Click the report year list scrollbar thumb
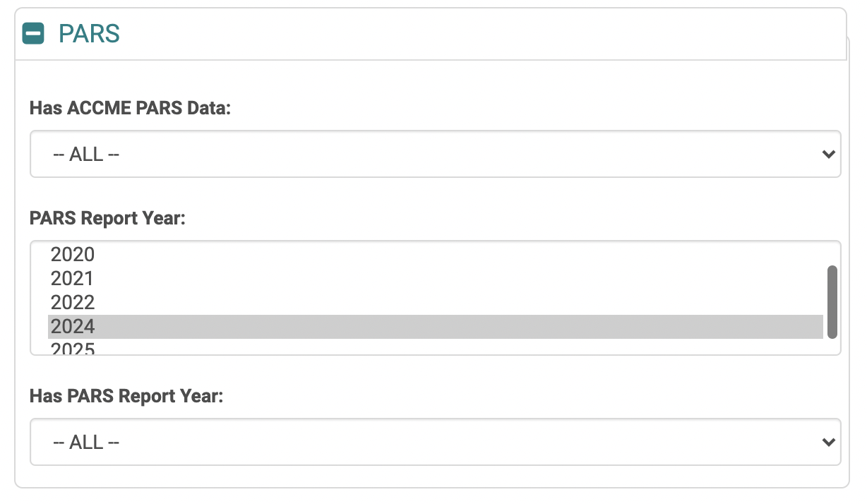This screenshot has height=504, width=867. pos(832,301)
